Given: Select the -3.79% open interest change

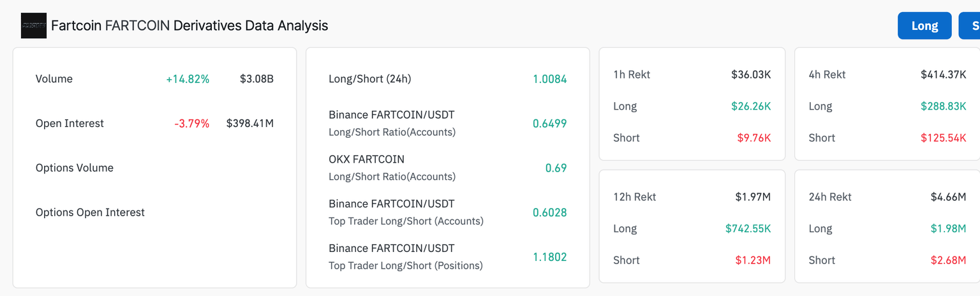Looking at the screenshot, I should (191, 123).
